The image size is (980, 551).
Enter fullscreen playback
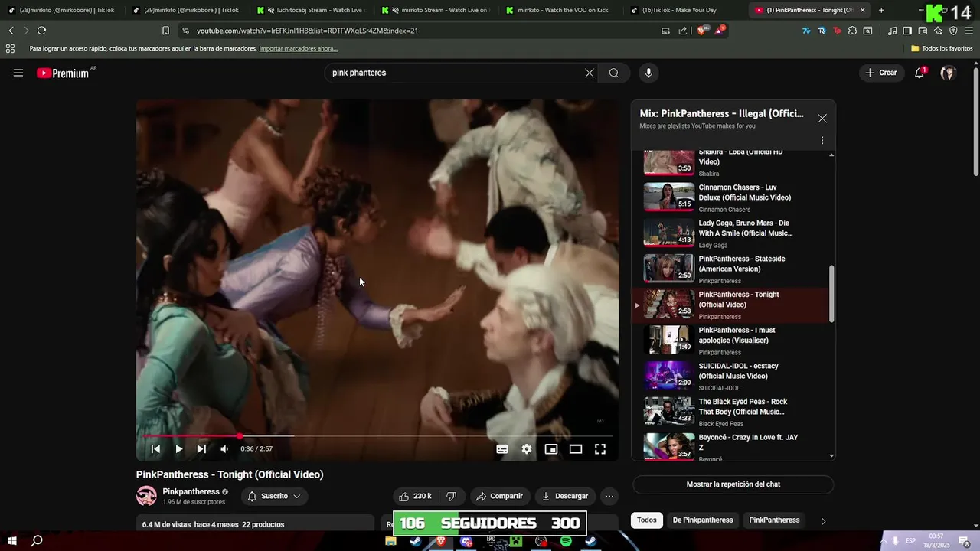tap(600, 449)
